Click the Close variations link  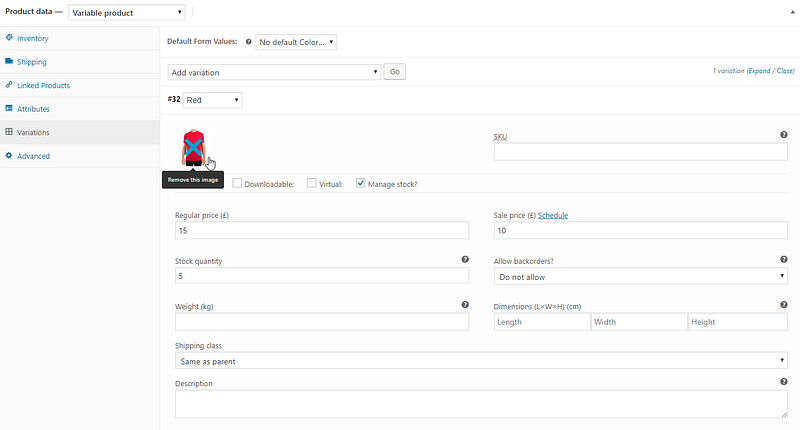pos(785,71)
